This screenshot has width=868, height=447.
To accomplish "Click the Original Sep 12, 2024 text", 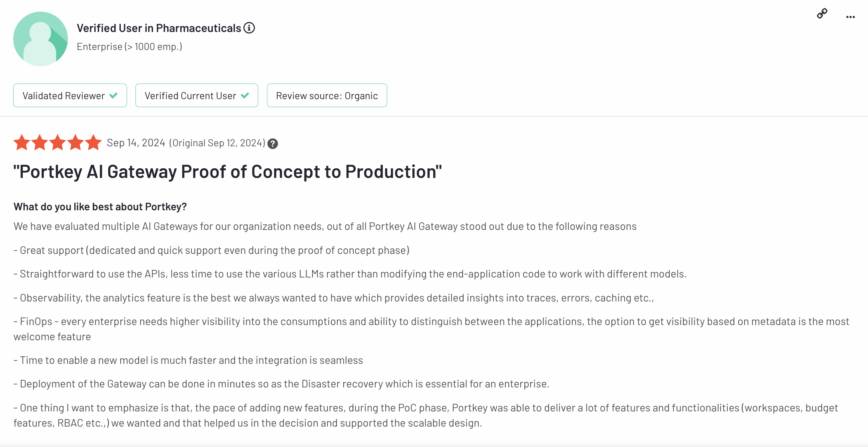I will coord(217,143).
